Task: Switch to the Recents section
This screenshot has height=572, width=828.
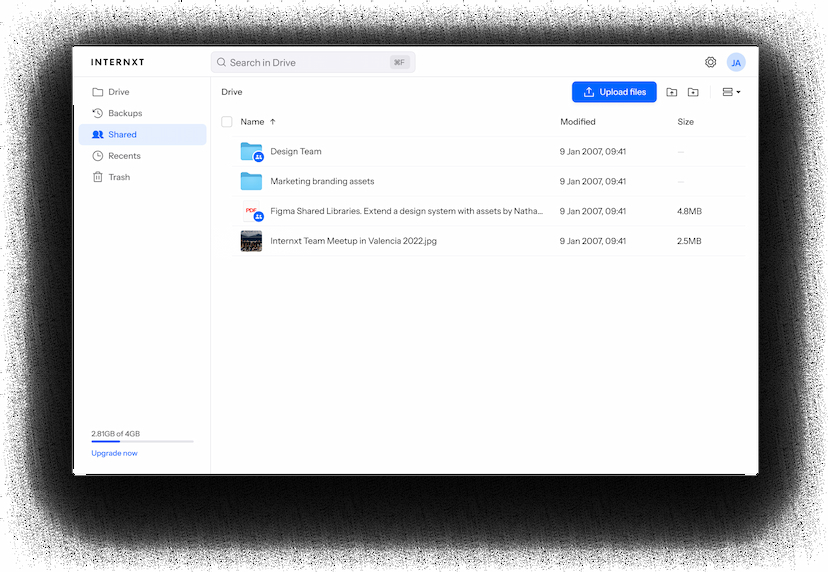Action: pyautogui.click(x=124, y=156)
